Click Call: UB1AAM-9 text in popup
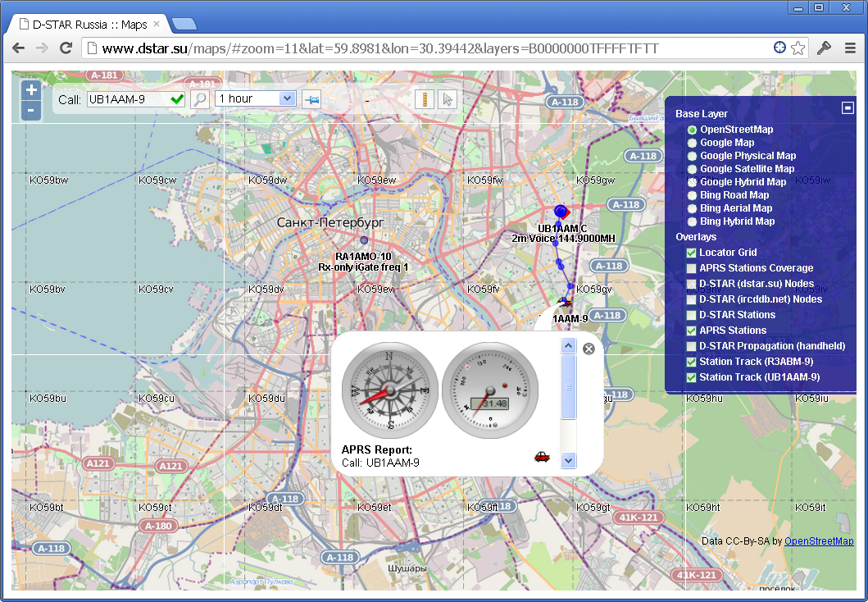This screenshot has width=868, height=602. tap(380, 463)
